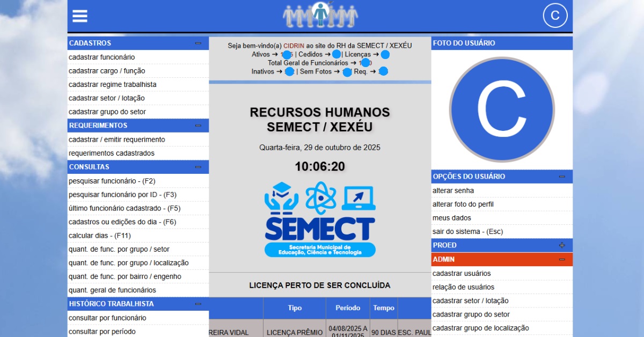This screenshot has width=644, height=337.
Task: Collapse the OPÇÕES DO USUÁRIO section
Action: (562, 177)
